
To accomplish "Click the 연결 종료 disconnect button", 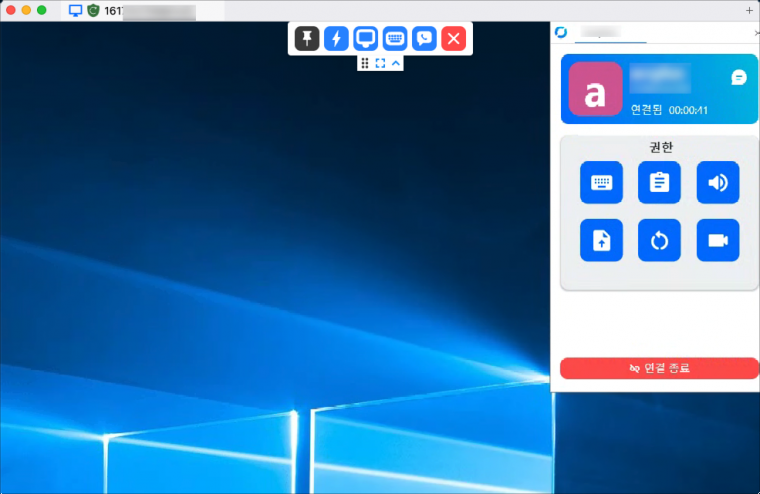I will click(x=659, y=368).
